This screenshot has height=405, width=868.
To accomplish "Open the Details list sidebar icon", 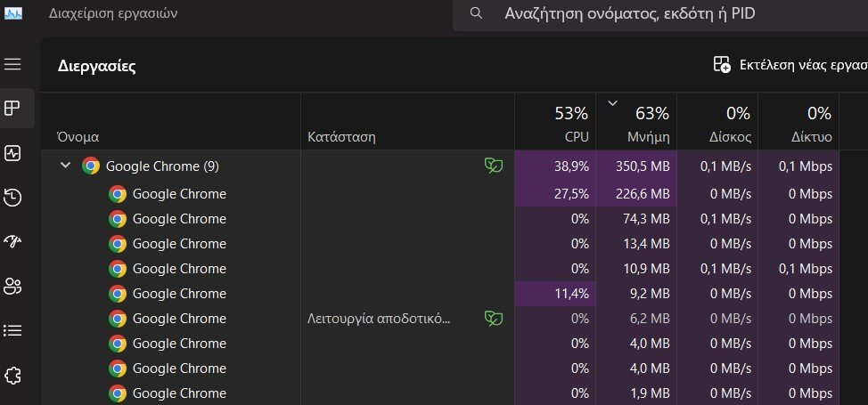I will pos(12,331).
